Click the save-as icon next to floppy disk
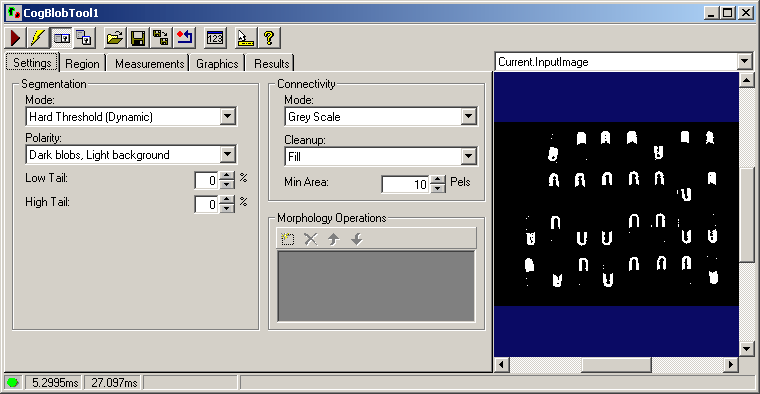Viewport: 760px width, 394px height. click(161, 38)
